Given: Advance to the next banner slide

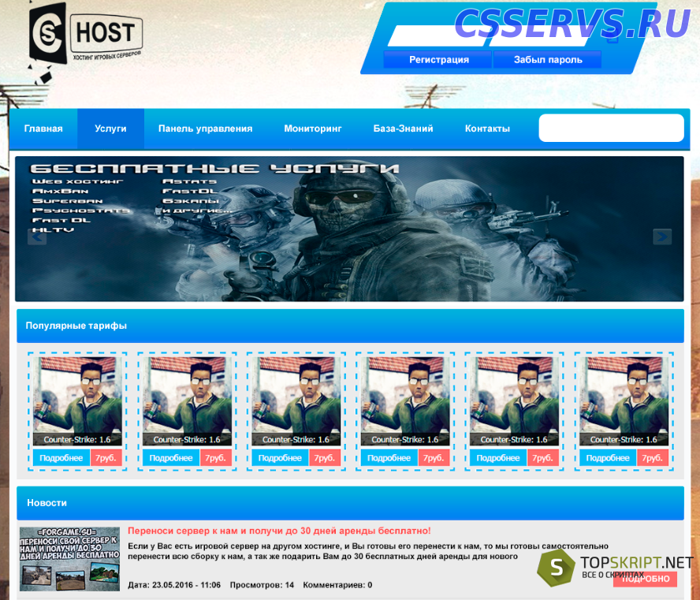Looking at the screenshot, I should (x=662, y=237).
